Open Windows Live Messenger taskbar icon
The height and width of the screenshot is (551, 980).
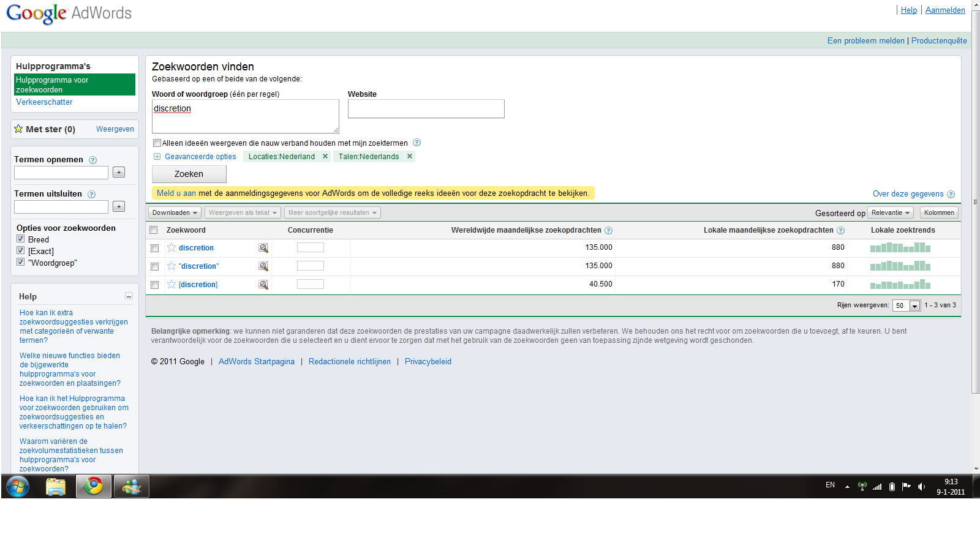click(131, 487)
